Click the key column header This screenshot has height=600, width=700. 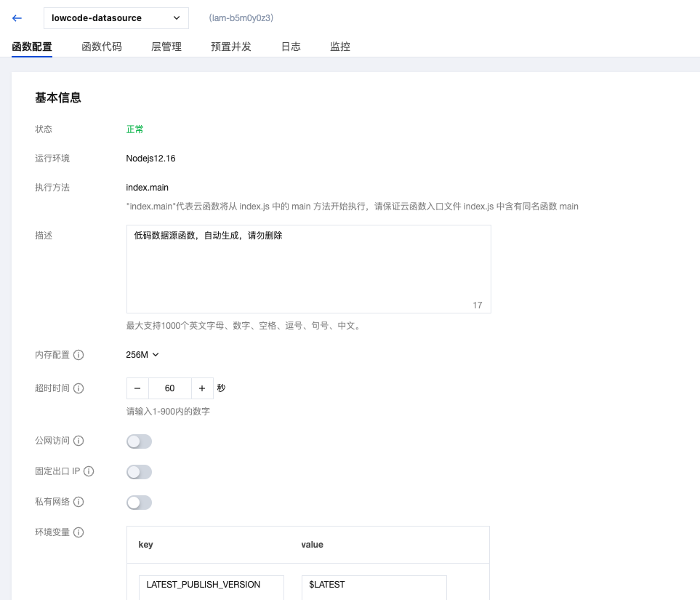point(146,544)
